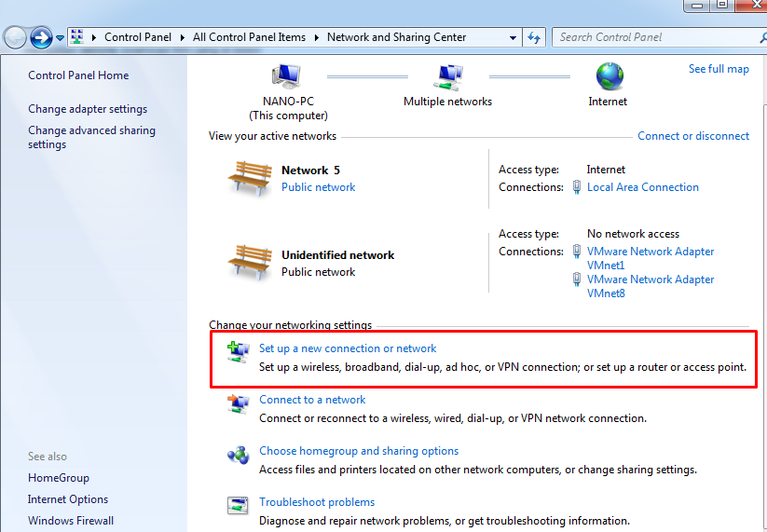
Task: Click the forward navigation arrow button
Action: 41,37
